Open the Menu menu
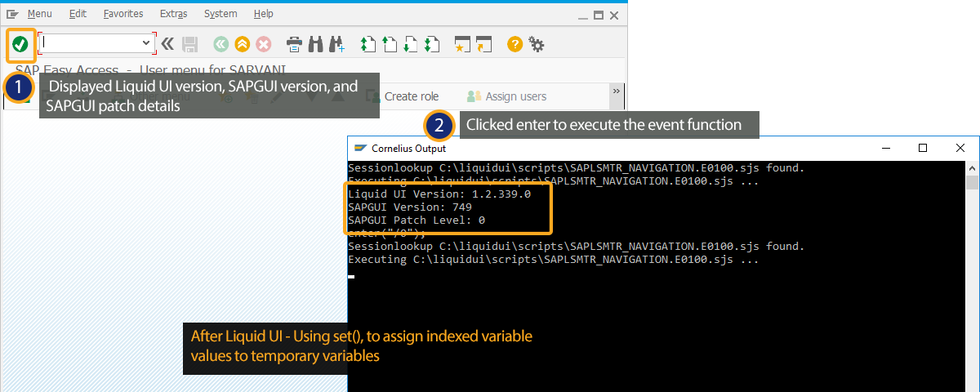This screenshot has height=392, width=980. pos(40,14)
